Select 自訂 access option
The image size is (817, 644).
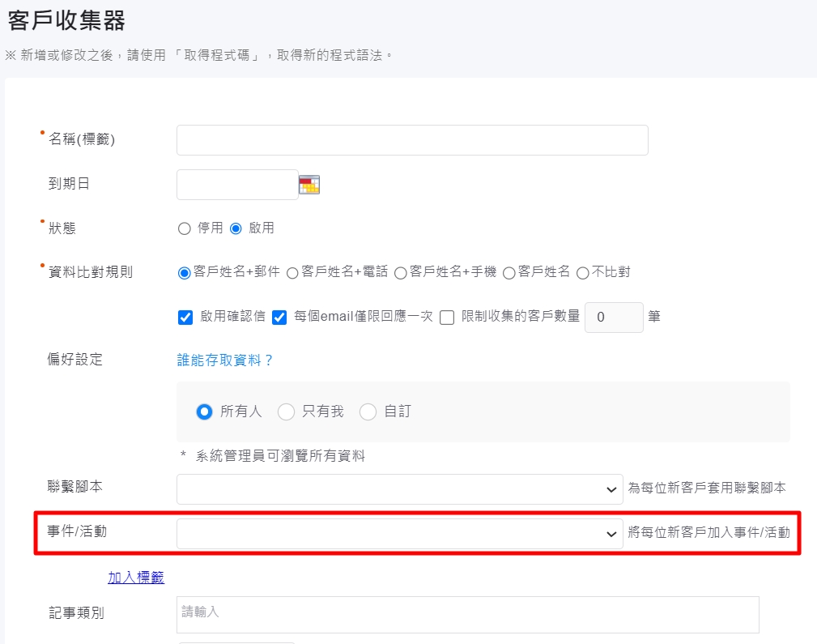368,412
